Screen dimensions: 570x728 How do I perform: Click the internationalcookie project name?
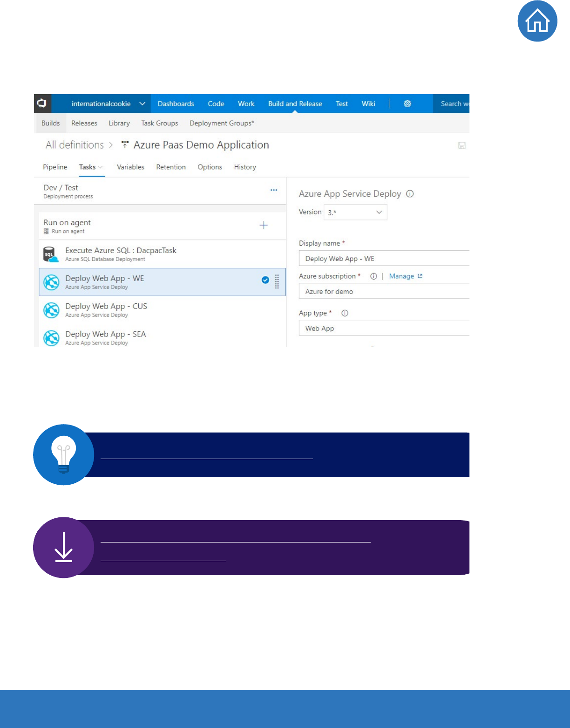(x=101, y=104)
